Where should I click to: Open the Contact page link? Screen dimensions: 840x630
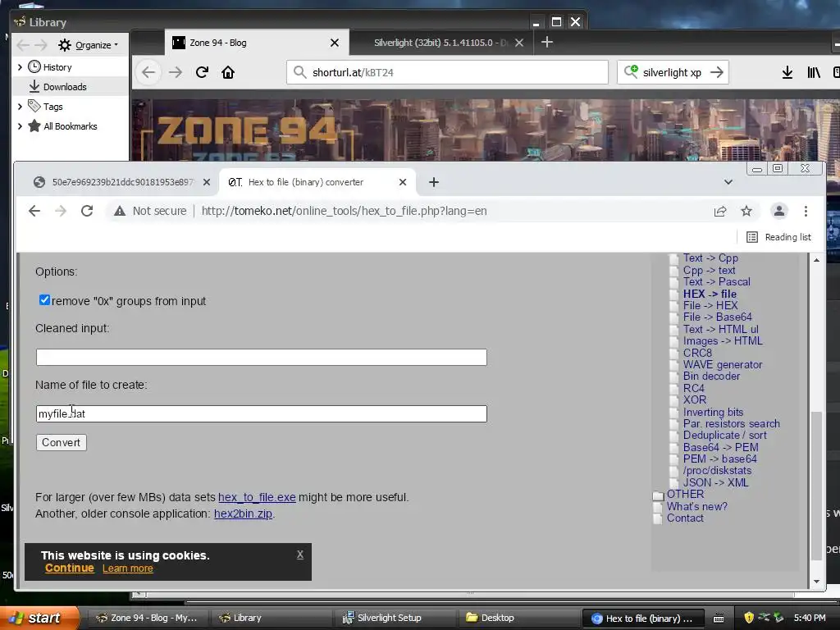pyautogui.click(x=685, y=518)
